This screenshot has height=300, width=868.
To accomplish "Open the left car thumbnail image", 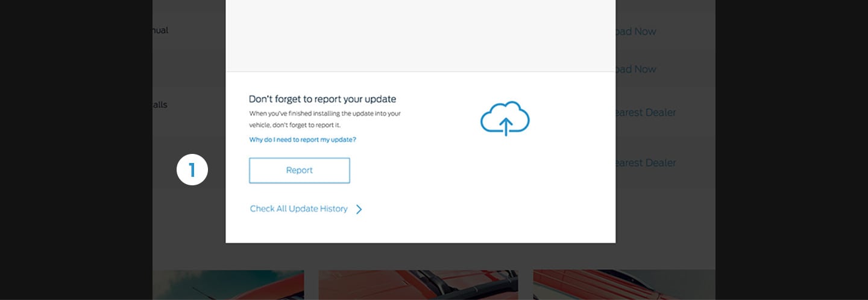I will click(228, 285).
